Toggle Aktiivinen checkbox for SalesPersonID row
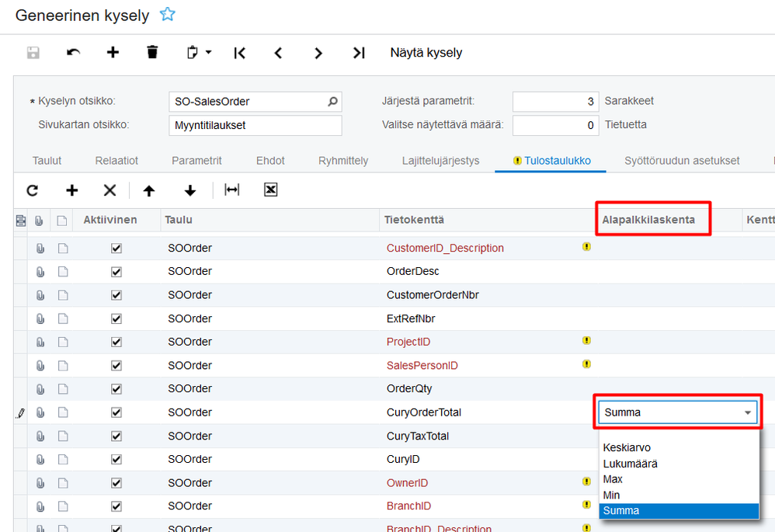Image resolution: width=775 pixels, height=532 pixels. [116, 366]
